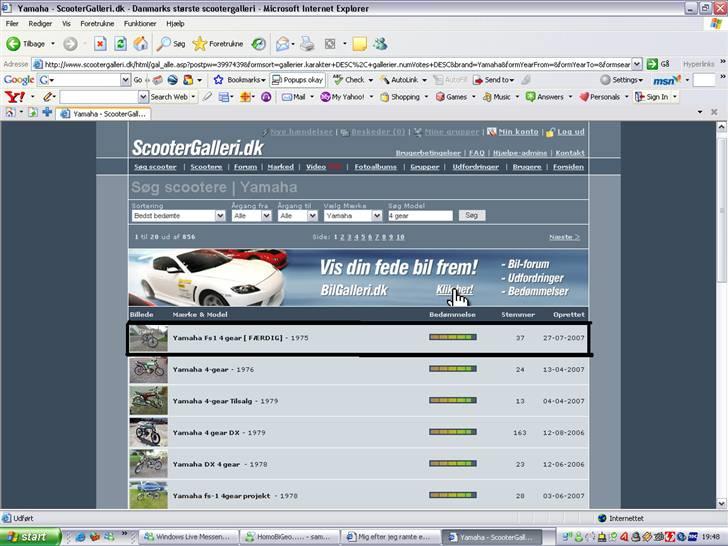Print the page with printer icon
This screenshot has height=546, width=728.
click(307, 44)
